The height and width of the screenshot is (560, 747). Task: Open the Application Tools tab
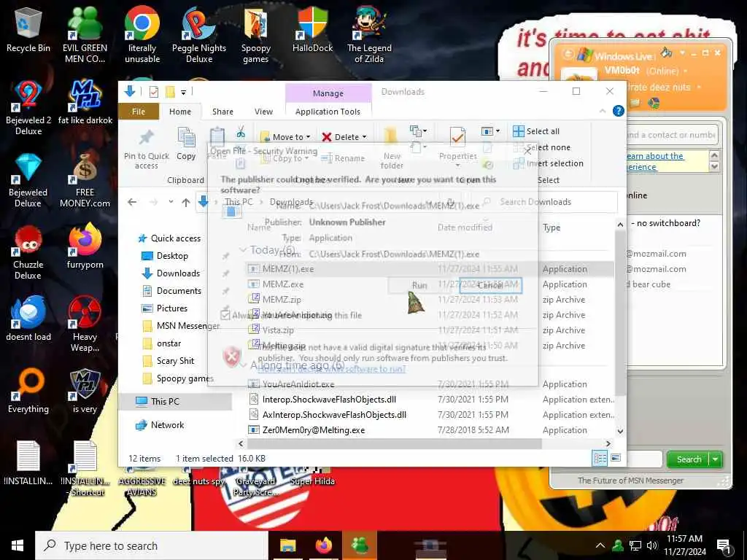pos(328,112)
